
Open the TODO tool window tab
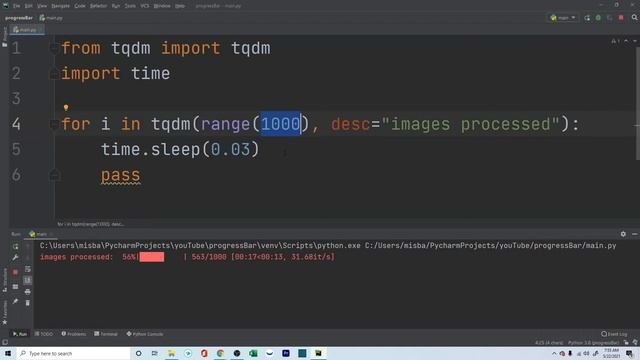click(44, 334)
